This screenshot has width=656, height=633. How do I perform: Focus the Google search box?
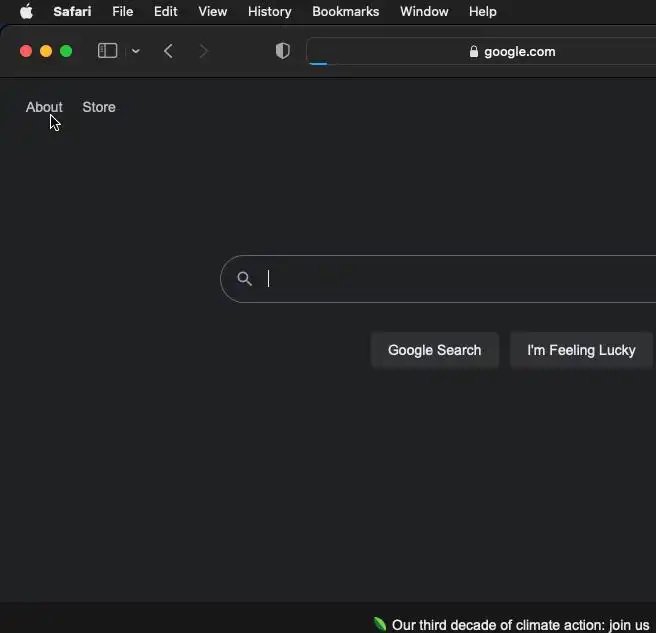coord(438,279)
